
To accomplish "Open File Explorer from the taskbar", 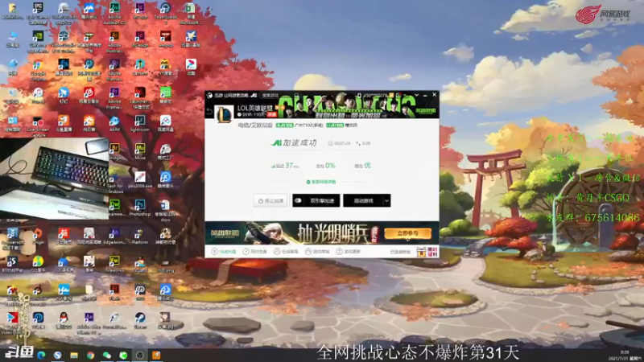I will point(74,355).
